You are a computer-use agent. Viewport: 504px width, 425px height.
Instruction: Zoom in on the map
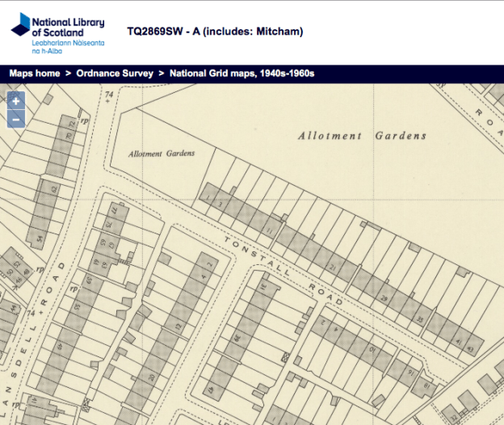point(16,102)
